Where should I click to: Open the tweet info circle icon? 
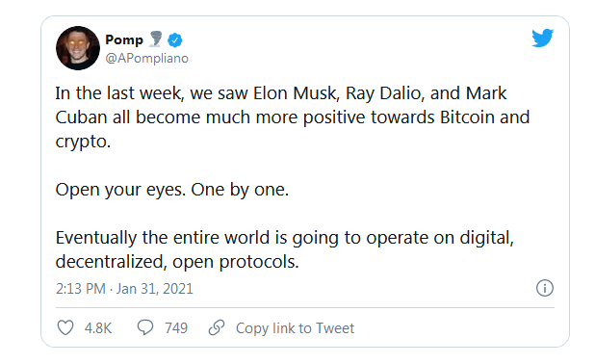tap(545, 288)
